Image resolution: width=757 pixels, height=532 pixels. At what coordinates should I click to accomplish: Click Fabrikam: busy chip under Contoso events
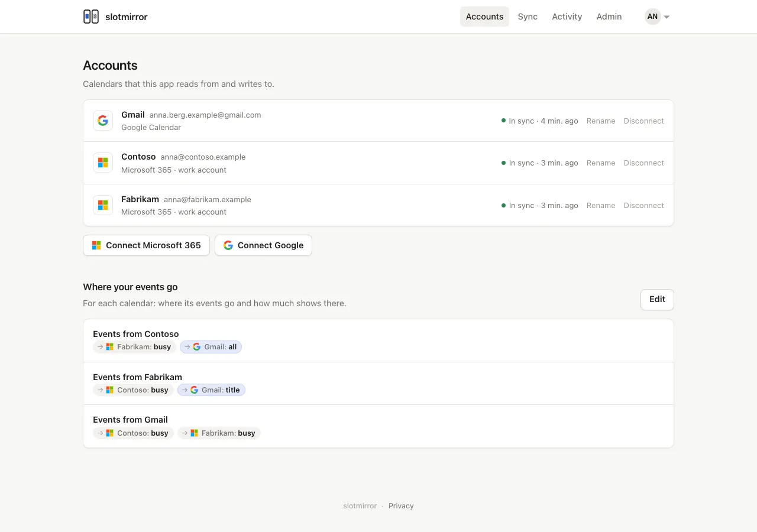[134, 347]
